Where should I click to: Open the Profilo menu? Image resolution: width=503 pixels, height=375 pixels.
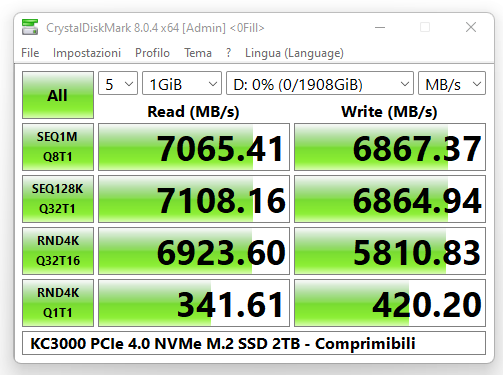coord(152,53)
